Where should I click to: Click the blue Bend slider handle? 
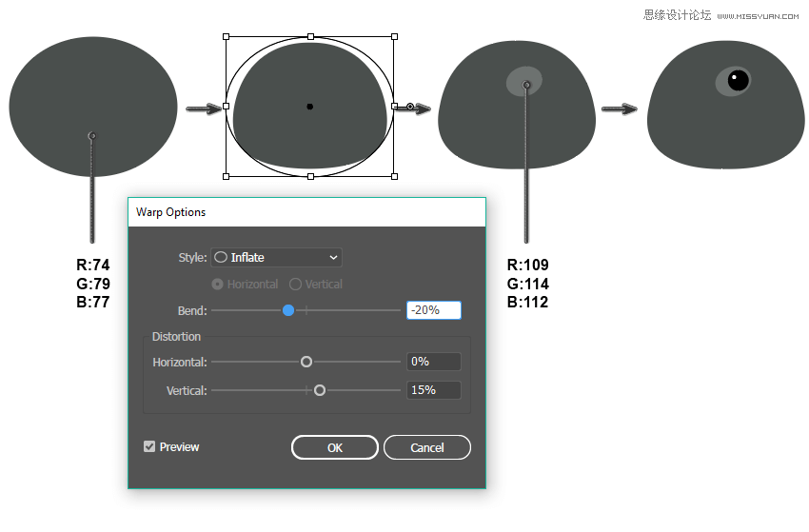[288, 310]
